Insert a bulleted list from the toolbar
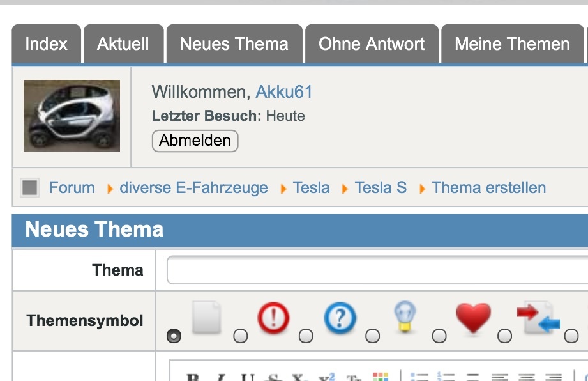The width and height of the screenshot is (588, 381). point(419,377)
